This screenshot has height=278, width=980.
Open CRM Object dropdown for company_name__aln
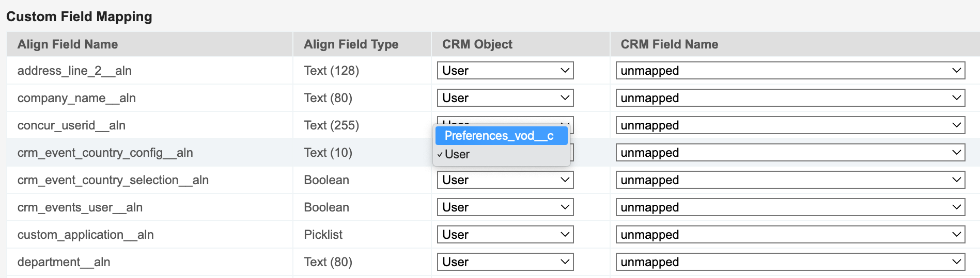click(x=505, y=98)
